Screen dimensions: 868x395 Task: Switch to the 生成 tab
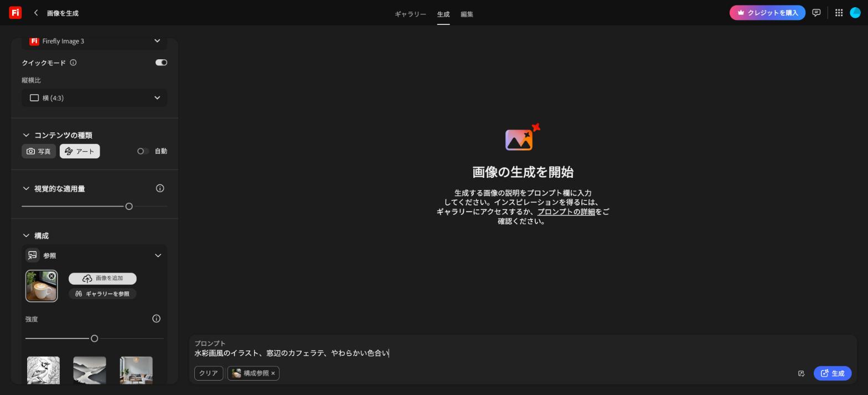coord(443,14)
